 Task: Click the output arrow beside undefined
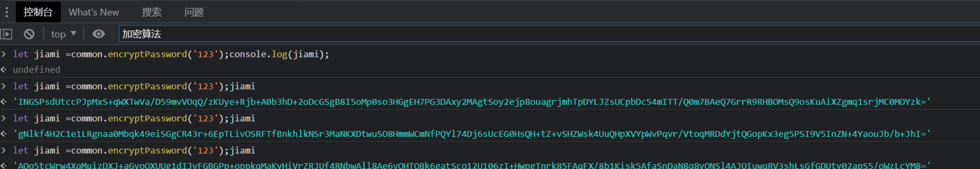[4, 70]
